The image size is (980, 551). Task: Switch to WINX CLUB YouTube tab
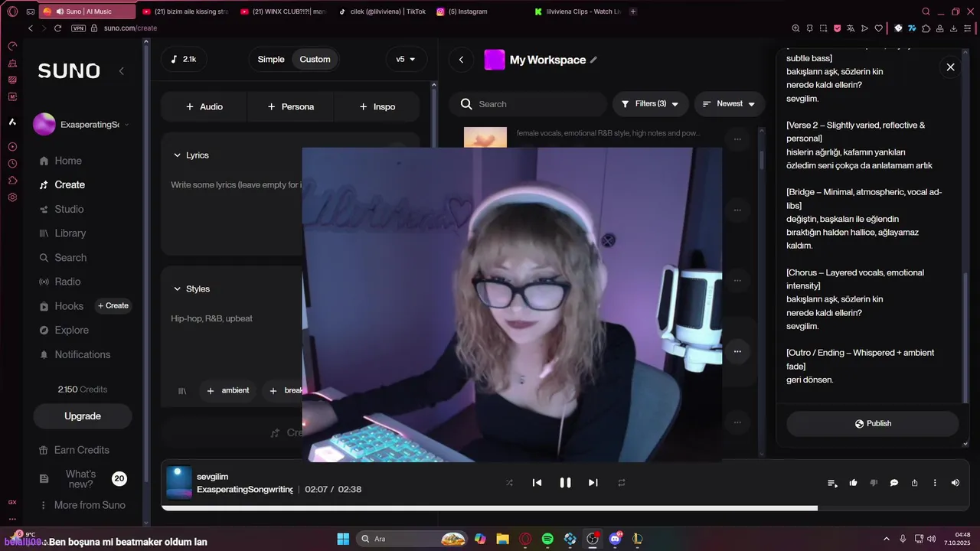[283, 11]
